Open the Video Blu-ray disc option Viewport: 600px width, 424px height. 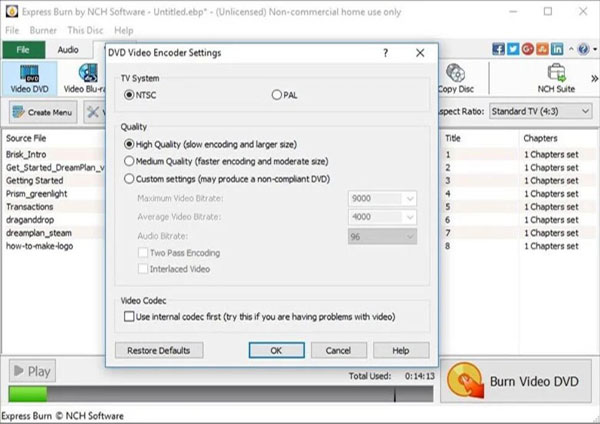(x=85, y=79)
